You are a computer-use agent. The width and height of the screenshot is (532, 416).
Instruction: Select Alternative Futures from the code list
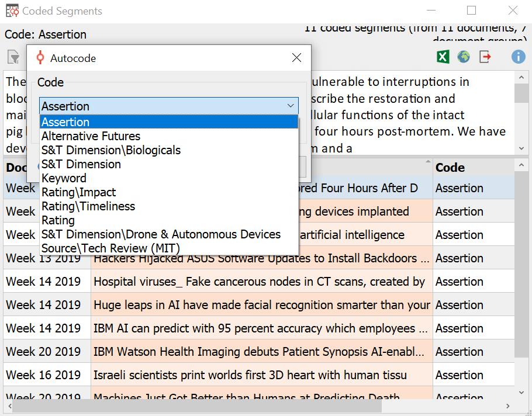91,136
